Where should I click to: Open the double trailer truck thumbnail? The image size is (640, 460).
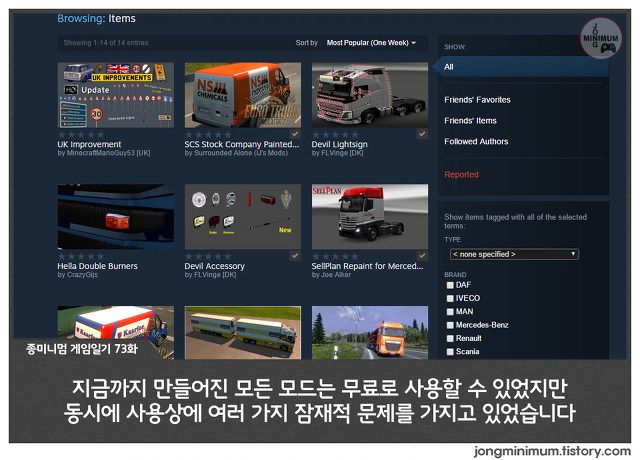(243, 333)
